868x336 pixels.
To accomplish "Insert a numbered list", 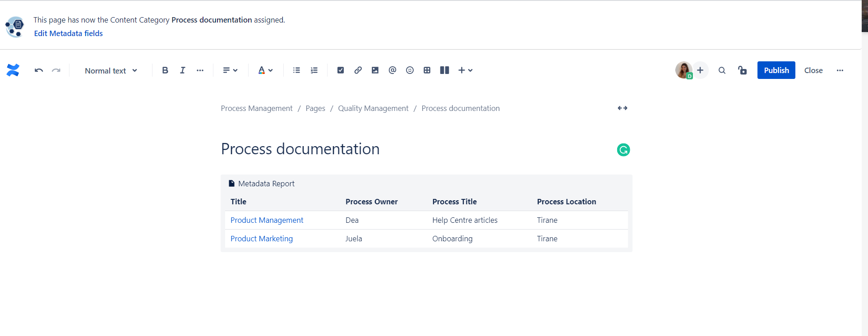I will (x=314, y=70).
